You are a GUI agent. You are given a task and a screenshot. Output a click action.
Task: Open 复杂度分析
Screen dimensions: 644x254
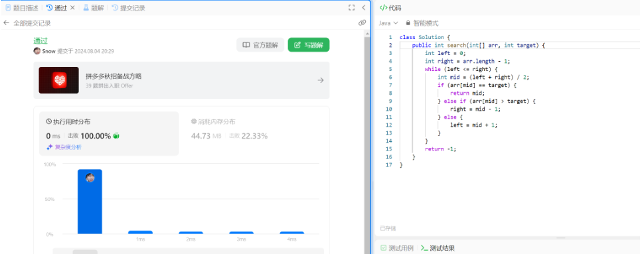point(68,147)
